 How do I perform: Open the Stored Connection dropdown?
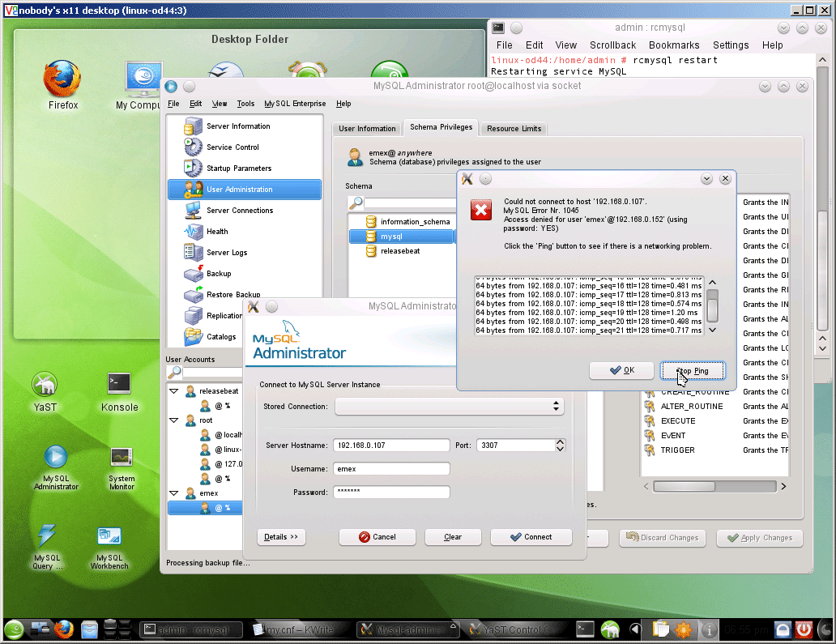[449, 406]
